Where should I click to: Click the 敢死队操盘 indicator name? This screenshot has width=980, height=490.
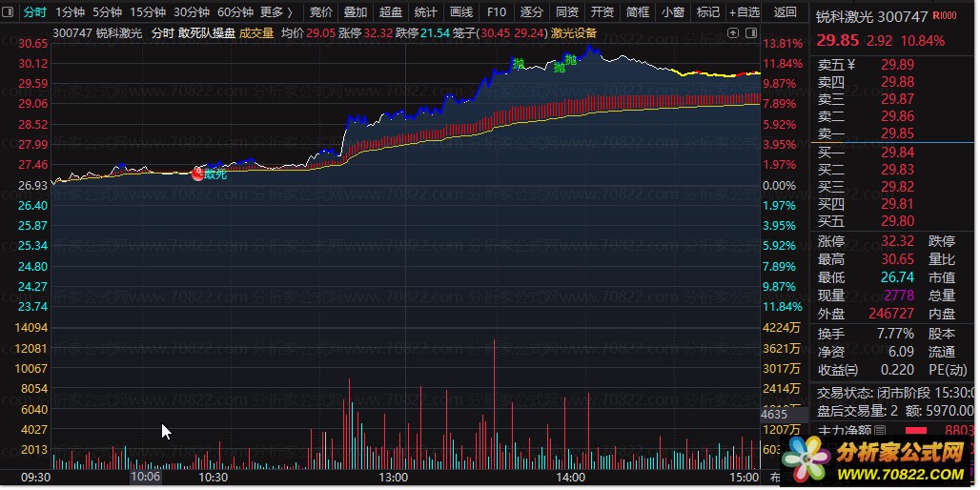[206, 33]
